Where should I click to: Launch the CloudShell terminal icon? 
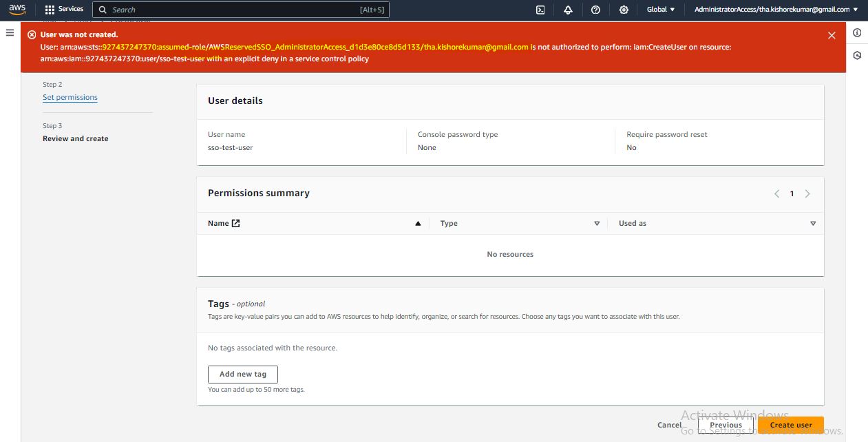540,10
